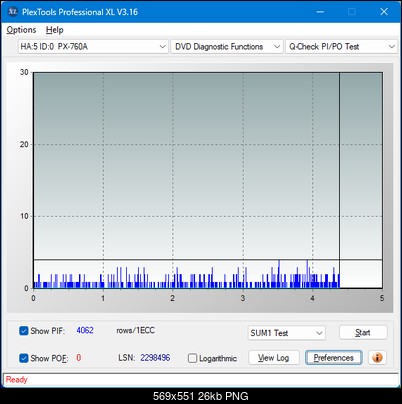402x404 pixels.
Task: Click the View Log button
Action: click(x=274, y=358)
